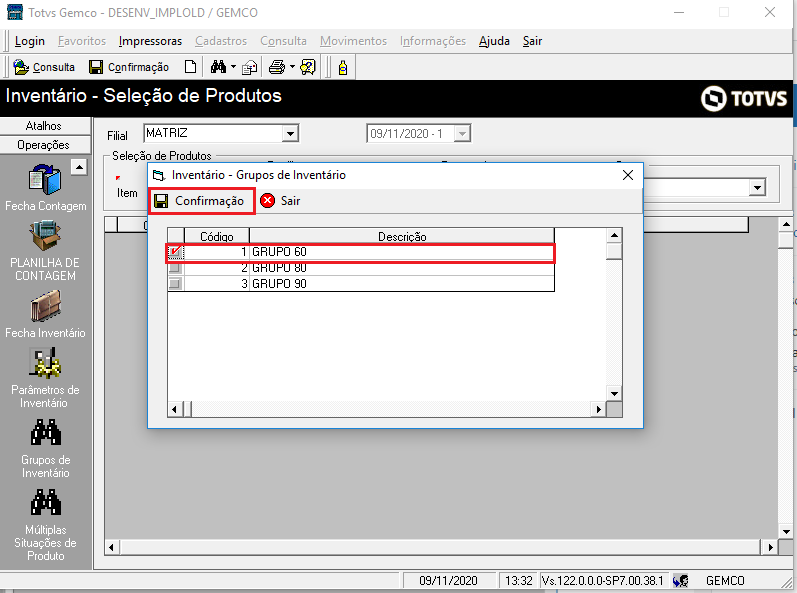The height and width of the screenshot is (593, 797).
Task: Click the TOTVS logo in header
Action: click(x=744, y=98)
